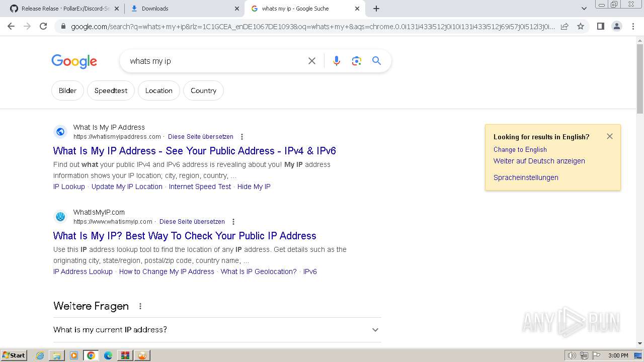Image resolution: width=644 pixels, height=362 pixels.
Task: Open the Chrome profile avatar
Action: coord(616,26)
